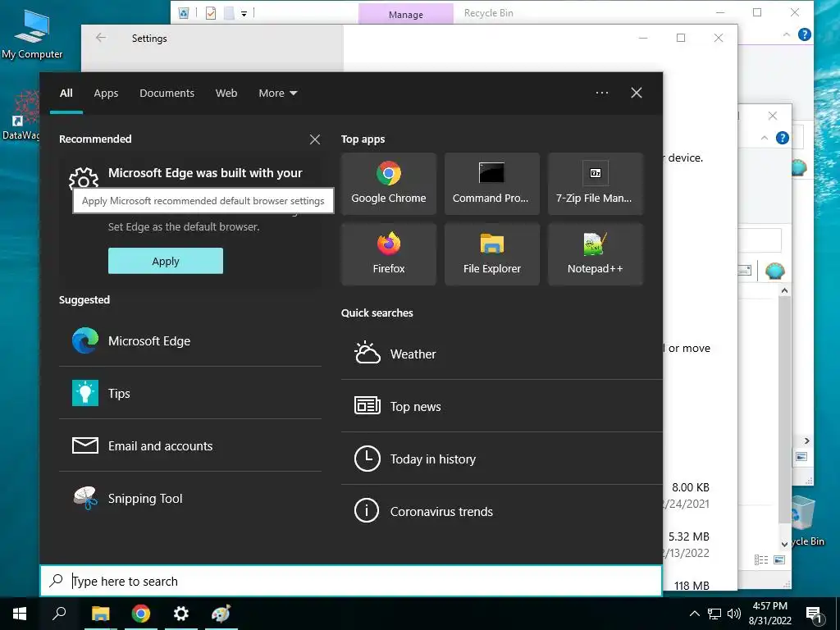This screenshot has height=630, width=840.
Task: Click the volume speaker tray icon
Action: [733, 614]
